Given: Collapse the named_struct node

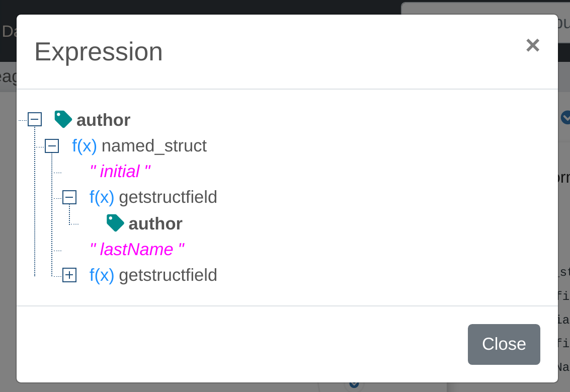Looking at the screenshot, I should point(51,146).
